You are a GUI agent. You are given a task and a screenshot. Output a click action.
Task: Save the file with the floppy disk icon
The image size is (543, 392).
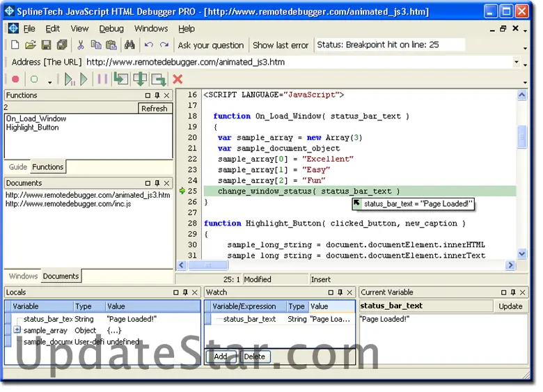click(46, 45)
